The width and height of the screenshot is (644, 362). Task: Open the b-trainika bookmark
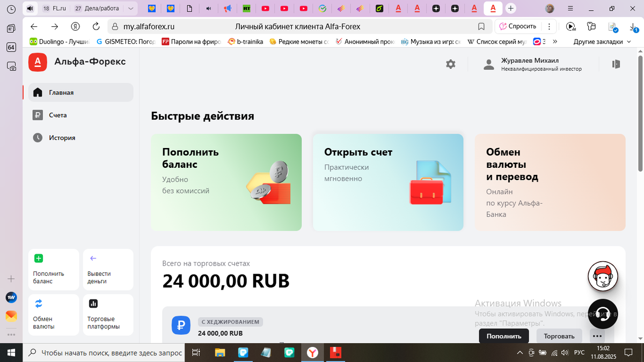pyautogui.click(x=245, y=41)
